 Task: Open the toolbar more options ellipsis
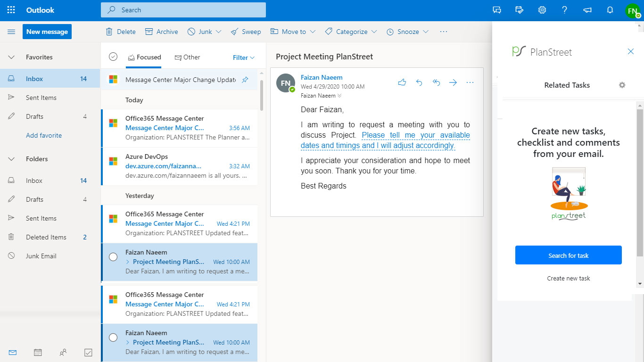(x=443, y=32)
